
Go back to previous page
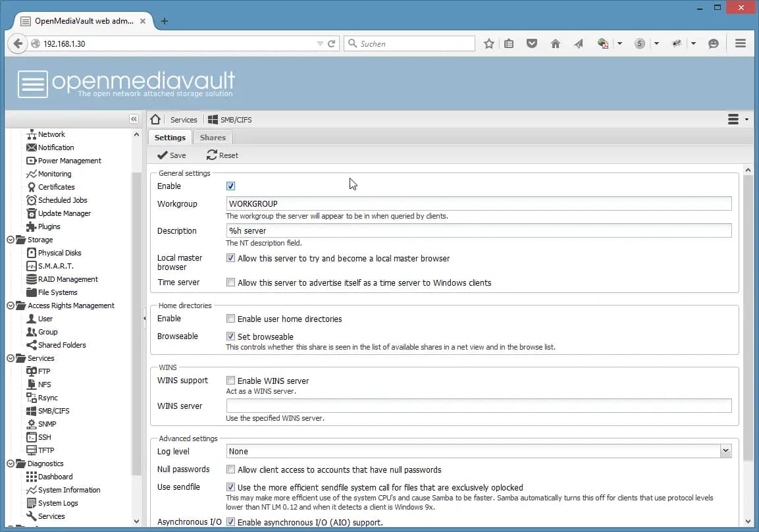pos(17,43)
